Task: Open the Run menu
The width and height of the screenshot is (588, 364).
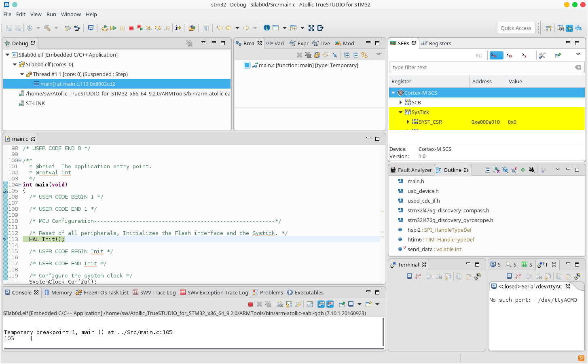Action: pos(51,14)
